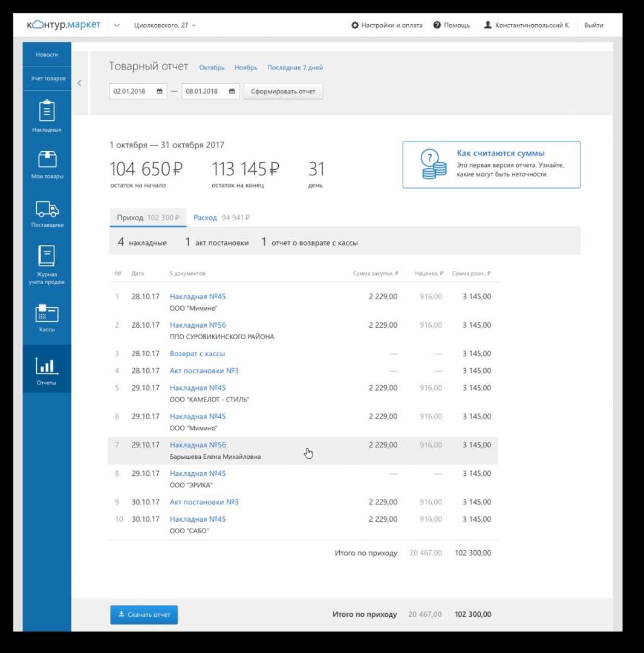Collapse the sidebar with the left arrow
The image size is (644, 653).
click(80, 83)
